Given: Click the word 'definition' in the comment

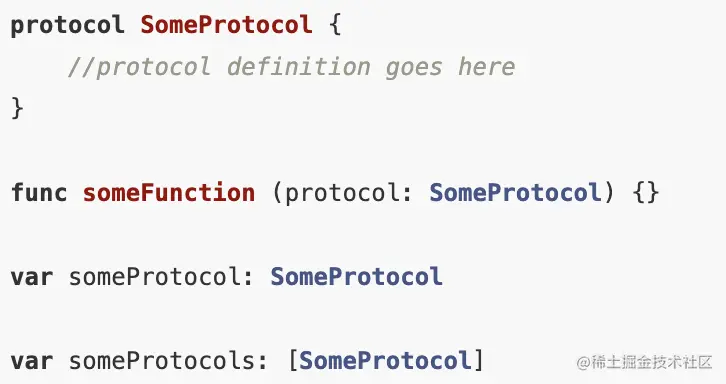Looking at the screenshot, I should pos(299,66).
